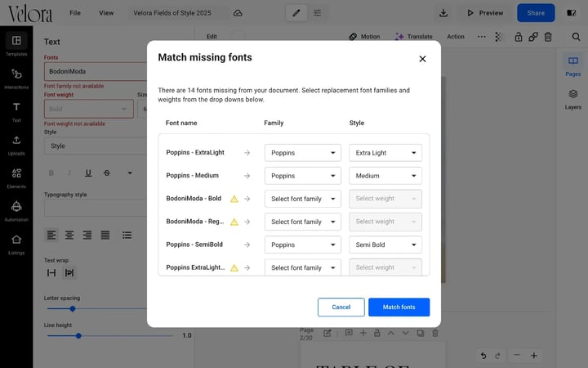Toggle bulleted list formatting
This screenshot has width=588, height=368.
[127, 235]
